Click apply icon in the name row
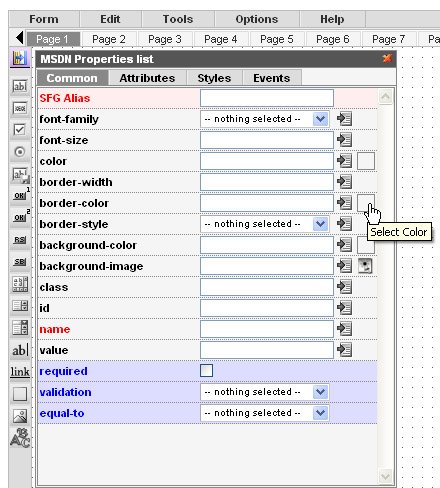The height and width of the screenshot is (488, 440). point(344,329)
